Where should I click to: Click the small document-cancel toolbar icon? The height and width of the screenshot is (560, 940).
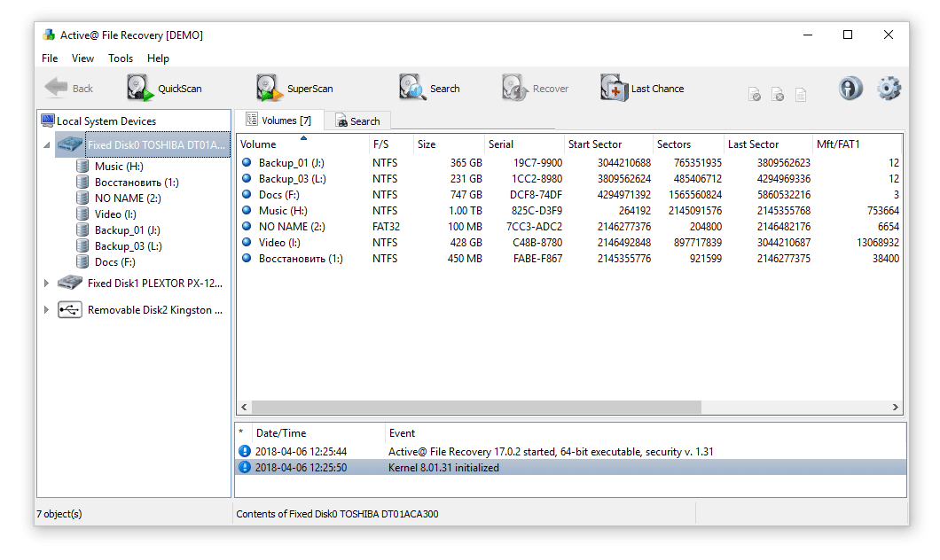point(778,94)
